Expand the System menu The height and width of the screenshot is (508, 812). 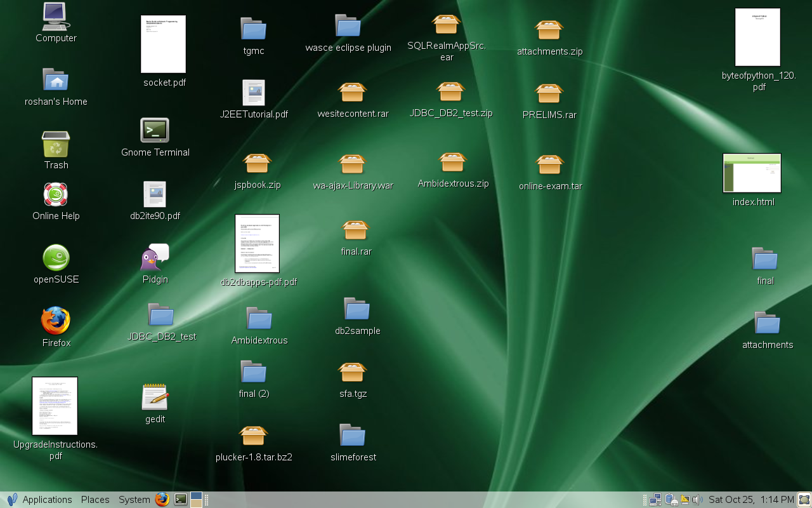(x=134, y=500)
